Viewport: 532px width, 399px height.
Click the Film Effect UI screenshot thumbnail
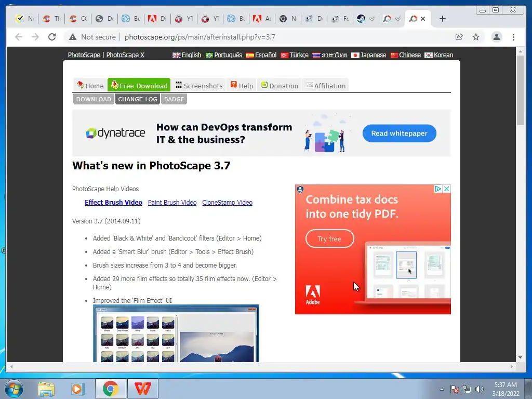(176, 334)
